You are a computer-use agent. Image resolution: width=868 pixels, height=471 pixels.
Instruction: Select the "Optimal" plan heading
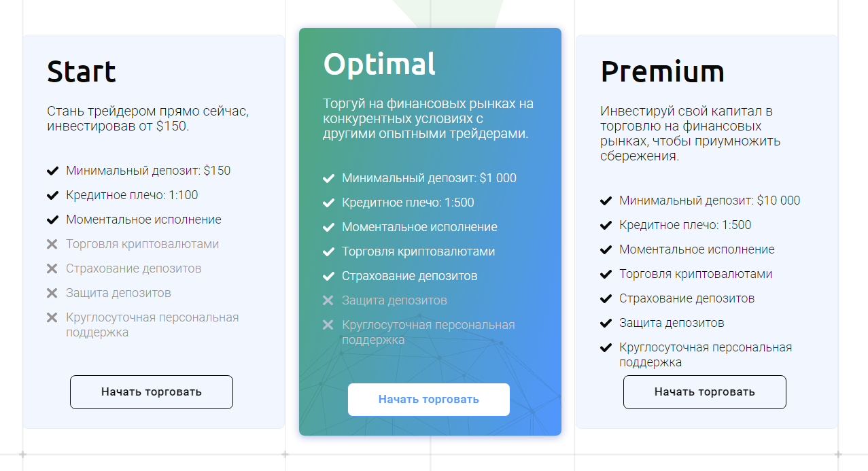(x=379, y=64)
